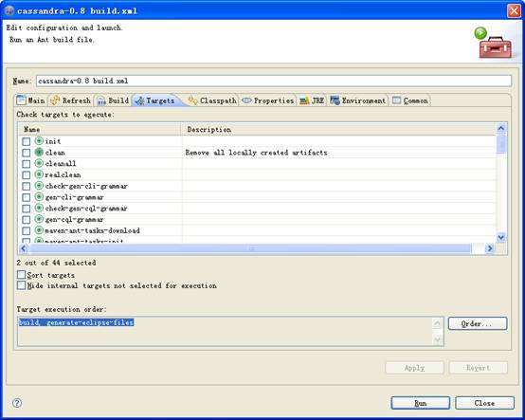Click the Name input field
Viewport: 525px width, 420px height.
[274, 81]
